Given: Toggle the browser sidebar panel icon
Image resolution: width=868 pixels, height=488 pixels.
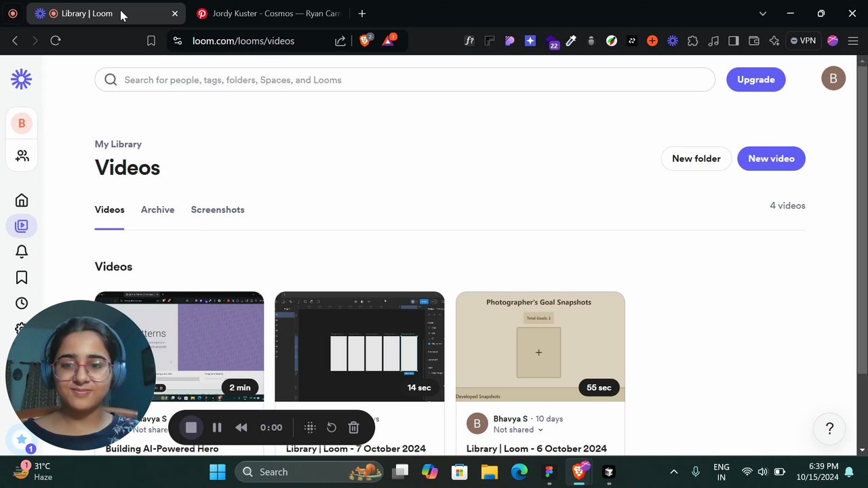Looking at the screenshot, I should pyautogui.click(x=733, y=41).
